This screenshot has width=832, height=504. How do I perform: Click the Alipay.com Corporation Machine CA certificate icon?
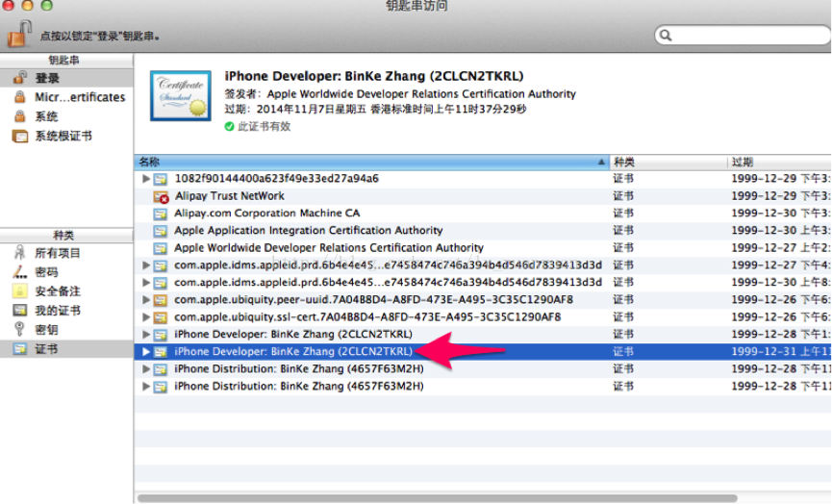point(161,214)
